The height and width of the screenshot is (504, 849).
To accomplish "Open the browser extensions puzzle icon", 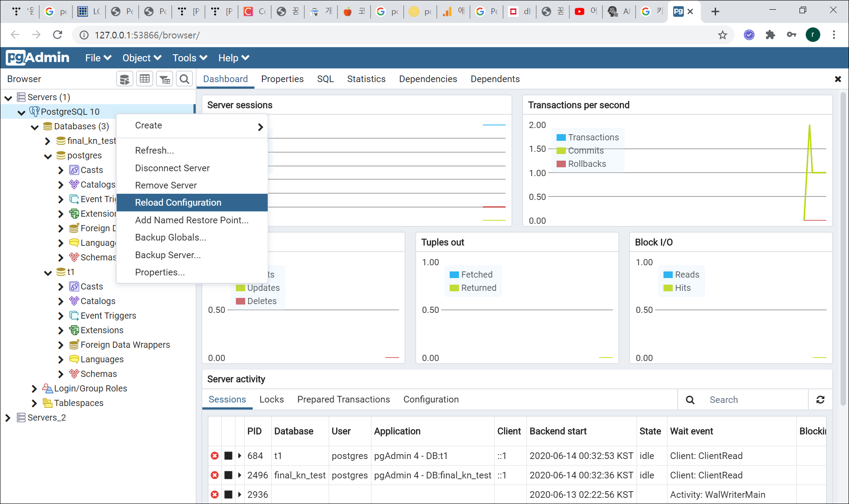I will click(x=770, y=35).
